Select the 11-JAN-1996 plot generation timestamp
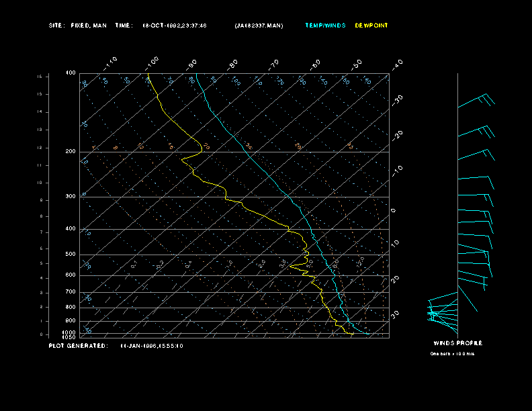The height and width of the screenshot is (411, 532). click(x=151, y=346)
